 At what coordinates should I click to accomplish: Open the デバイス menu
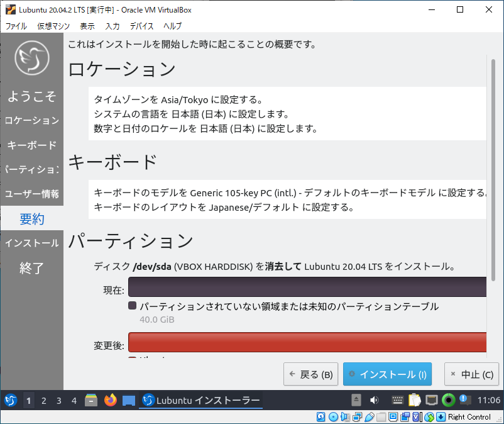coord(142,26)
